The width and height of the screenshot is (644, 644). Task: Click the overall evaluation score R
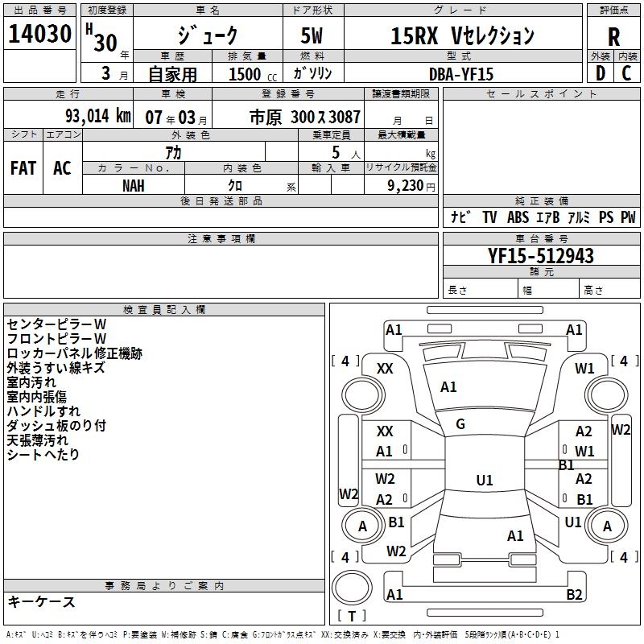pyautogui.click(x=613, y=37)
